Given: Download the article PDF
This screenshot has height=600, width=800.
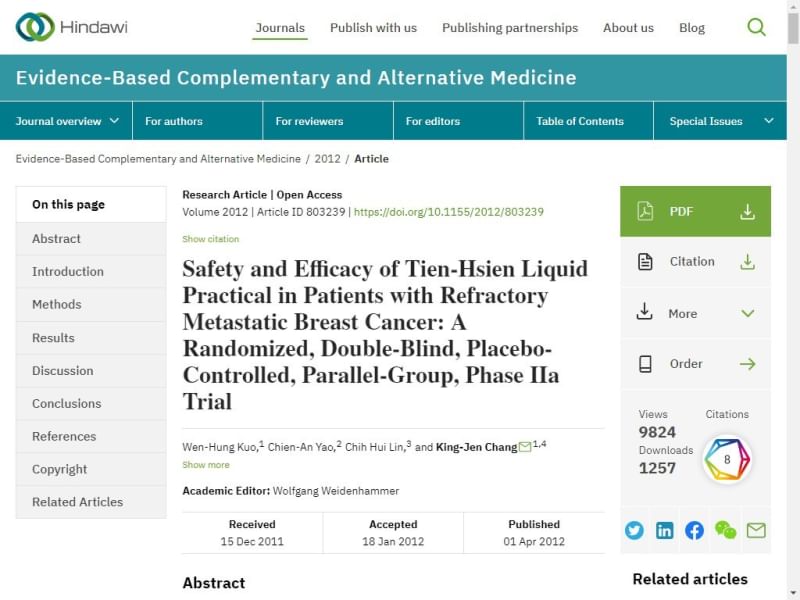Looking at the screenshot, I should point(695,211).
